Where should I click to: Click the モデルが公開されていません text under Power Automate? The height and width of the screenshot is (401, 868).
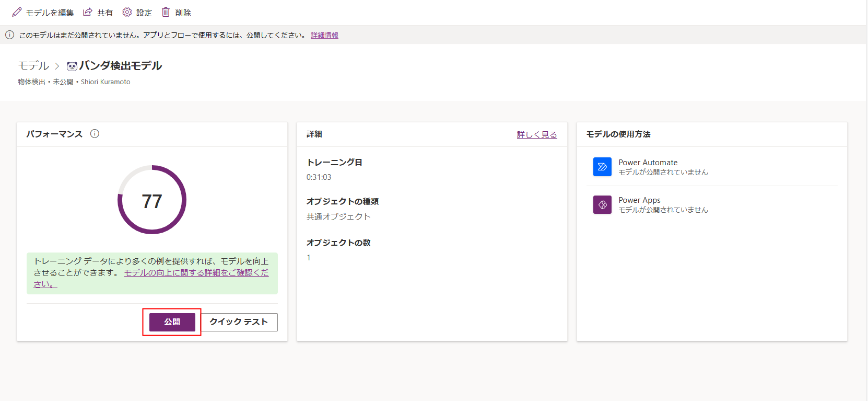tap(663, 173)
